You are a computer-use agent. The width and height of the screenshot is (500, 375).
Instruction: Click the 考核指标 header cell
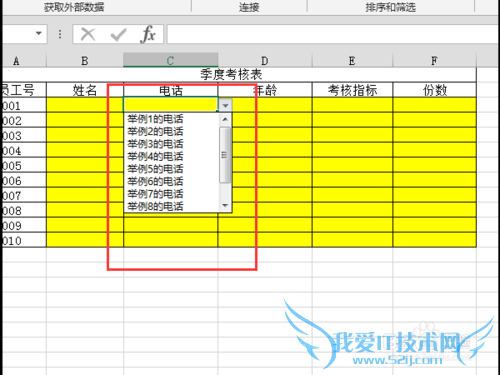pyautogui.click(x=352, y=90)
